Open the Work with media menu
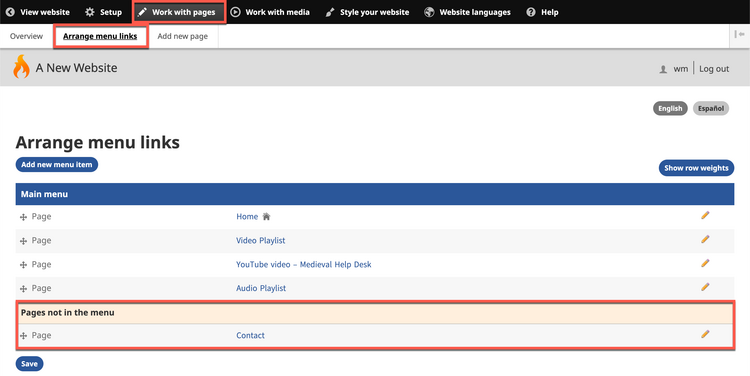The image size is (750, 376). pyautogui.click(x=270, y=12)
